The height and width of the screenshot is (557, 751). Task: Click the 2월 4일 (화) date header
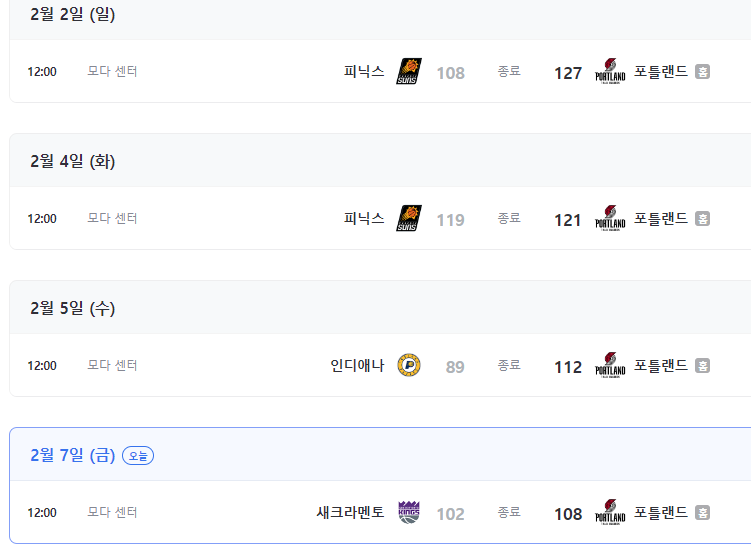(73, 161)
